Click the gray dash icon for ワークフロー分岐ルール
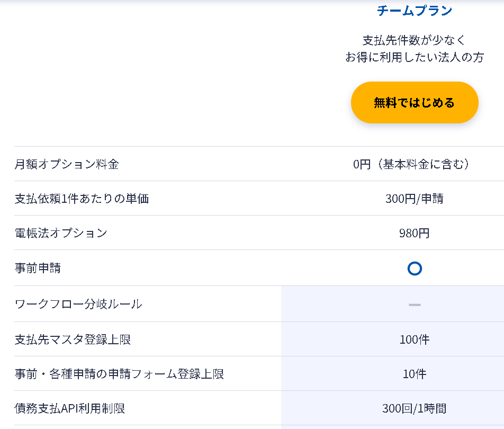This screenshot has width=504, height=429. [415, 305]
